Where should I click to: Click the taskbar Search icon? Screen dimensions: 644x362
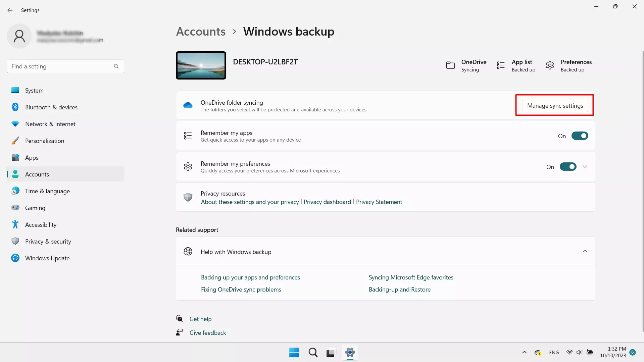point(313,352)
